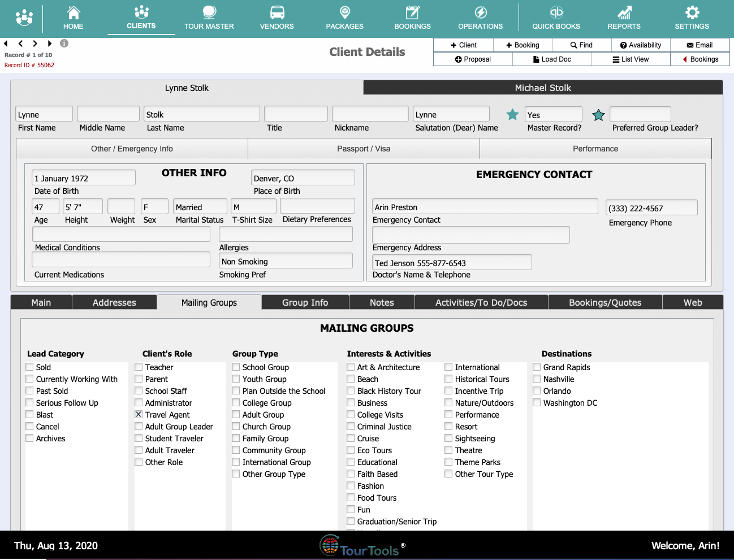Open the Home icon in navigation bar
This screenshot has height=560, width=734.
(74, 12)
